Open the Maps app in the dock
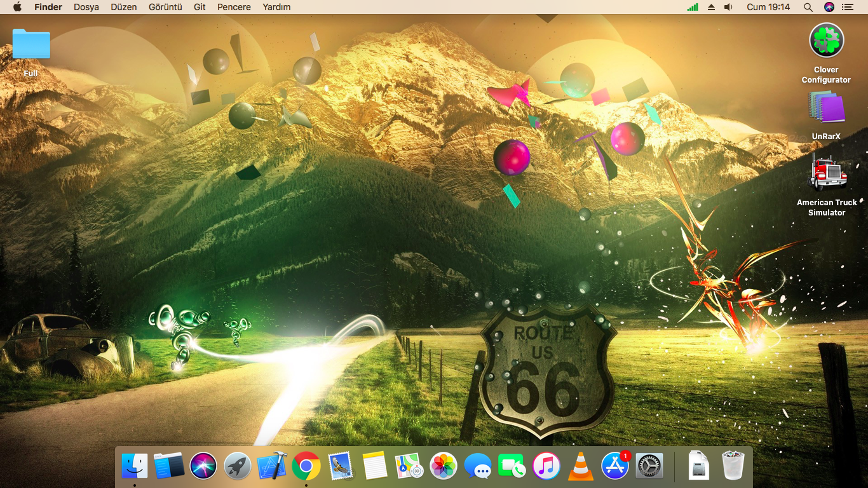 [x=409, y=466]
